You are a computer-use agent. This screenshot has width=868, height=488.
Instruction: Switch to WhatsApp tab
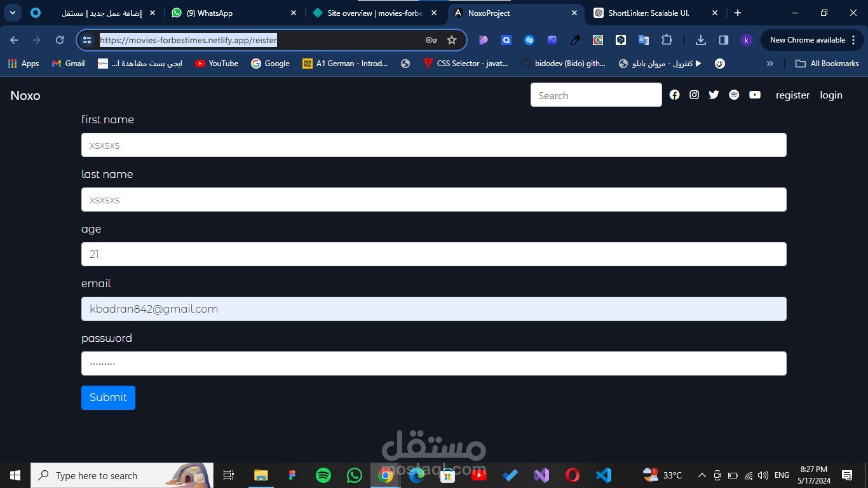click(234, 13)
